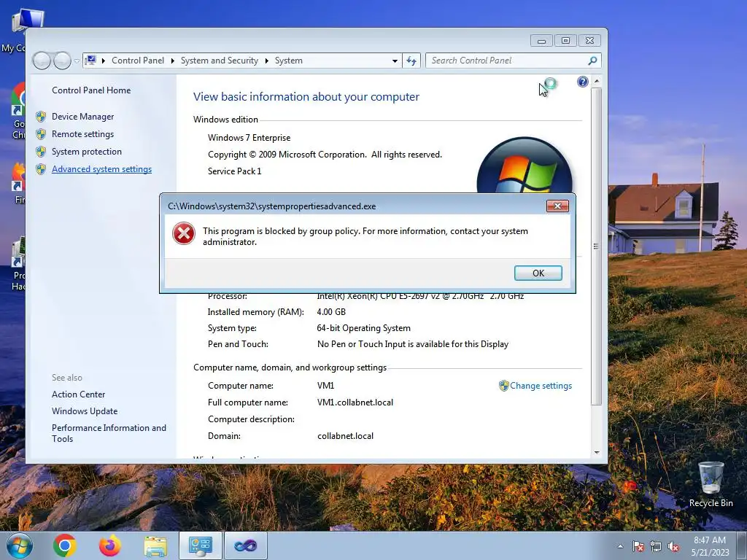Click System breadcrumb segment
The width and height of the screenshot is (747, 560).
(289, 61)
